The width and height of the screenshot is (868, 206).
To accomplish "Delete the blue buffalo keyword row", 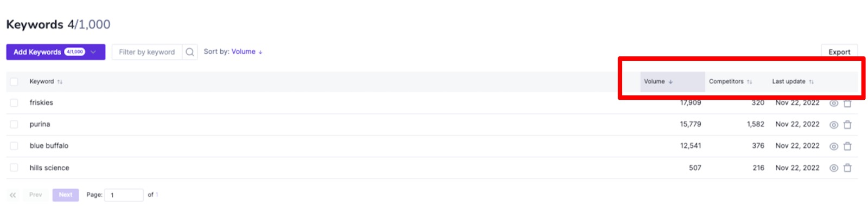I will (x=847, y=146).
